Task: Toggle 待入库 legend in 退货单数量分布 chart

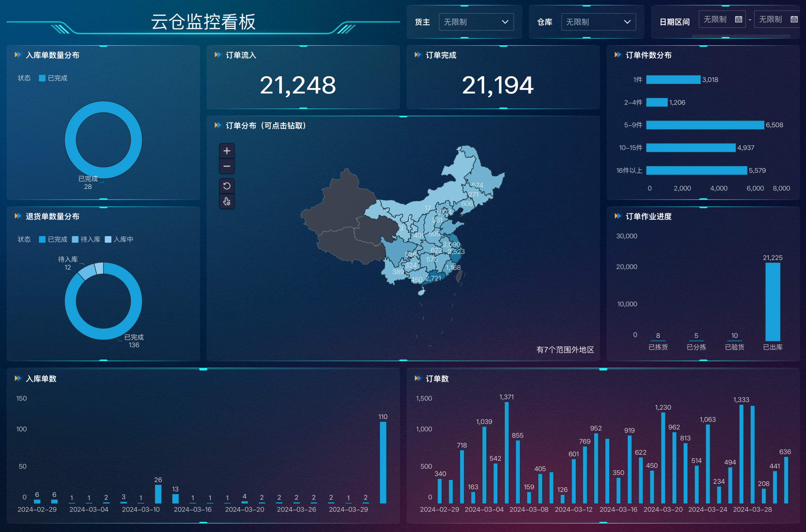Action: coord(86,239)
